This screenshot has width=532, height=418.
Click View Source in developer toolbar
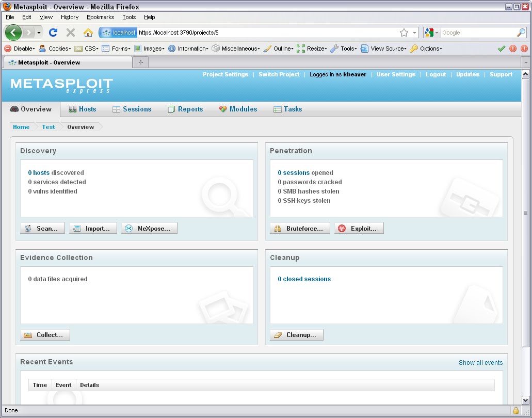(383, 49)
